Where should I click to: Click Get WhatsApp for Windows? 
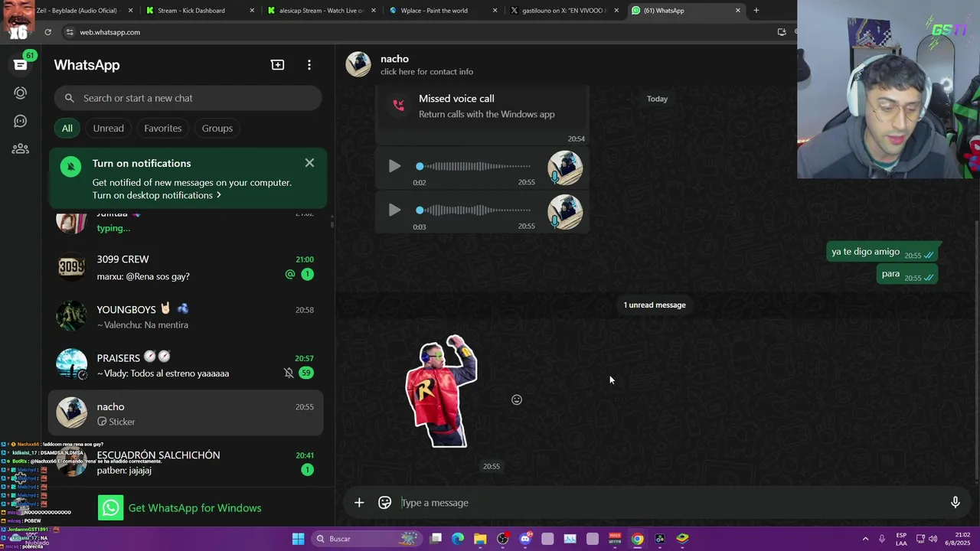pos(180,508)
